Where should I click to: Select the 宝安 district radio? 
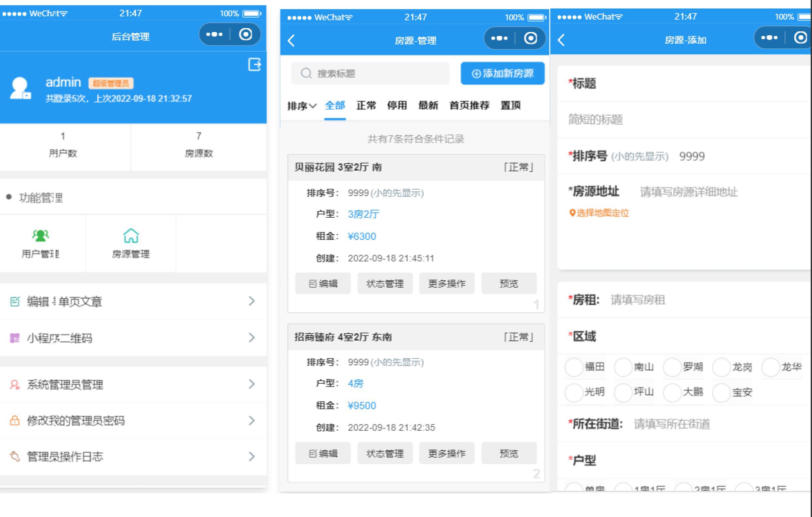pos(721,392)
